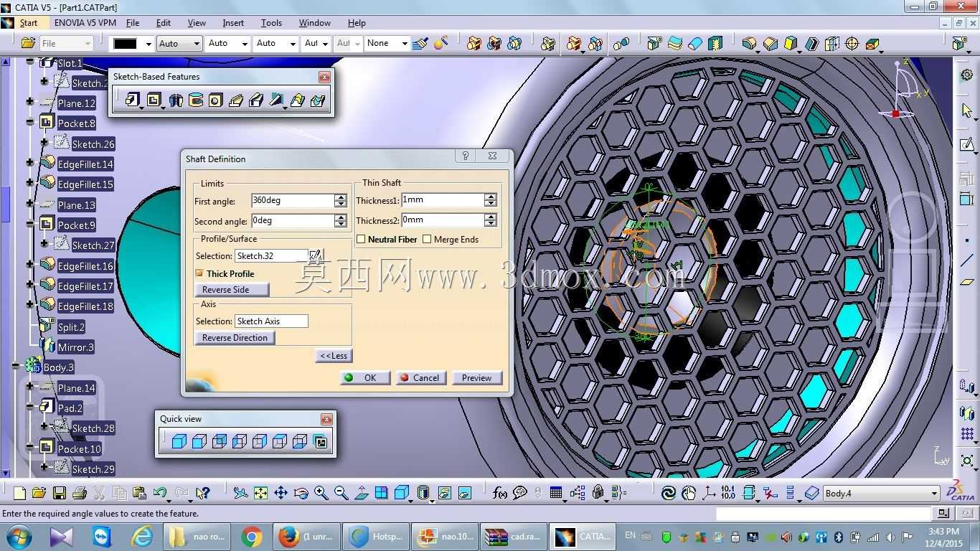Screen dimensions: 980x551
Task: Click the First angle input field
Action: click(293, 201)
